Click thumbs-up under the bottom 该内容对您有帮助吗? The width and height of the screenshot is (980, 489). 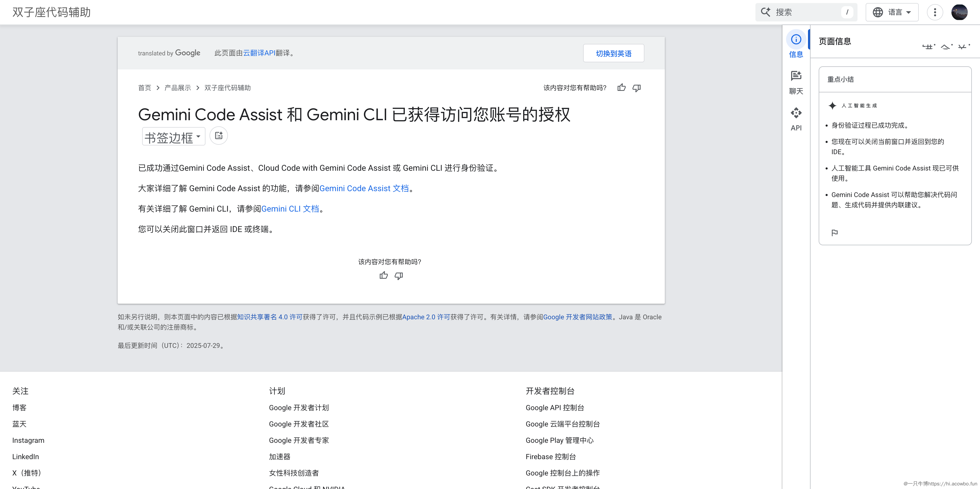(384, 276)
